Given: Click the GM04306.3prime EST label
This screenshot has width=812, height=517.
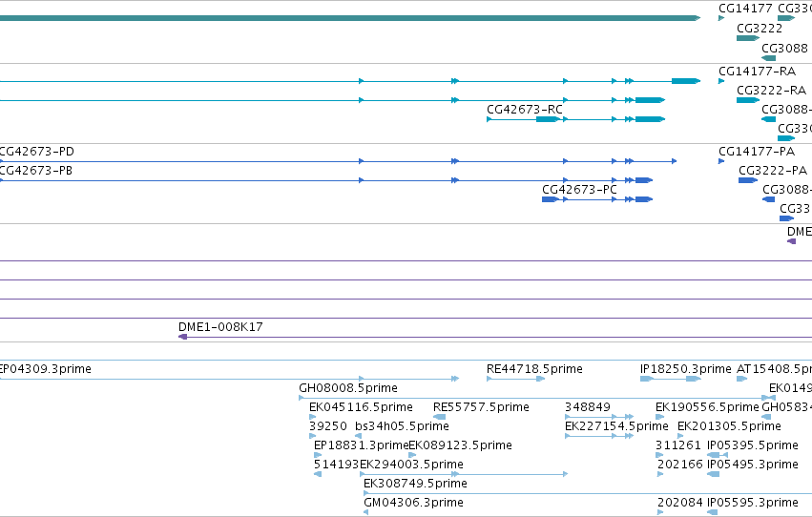Looking at the screenshot, I should point(413,503).
